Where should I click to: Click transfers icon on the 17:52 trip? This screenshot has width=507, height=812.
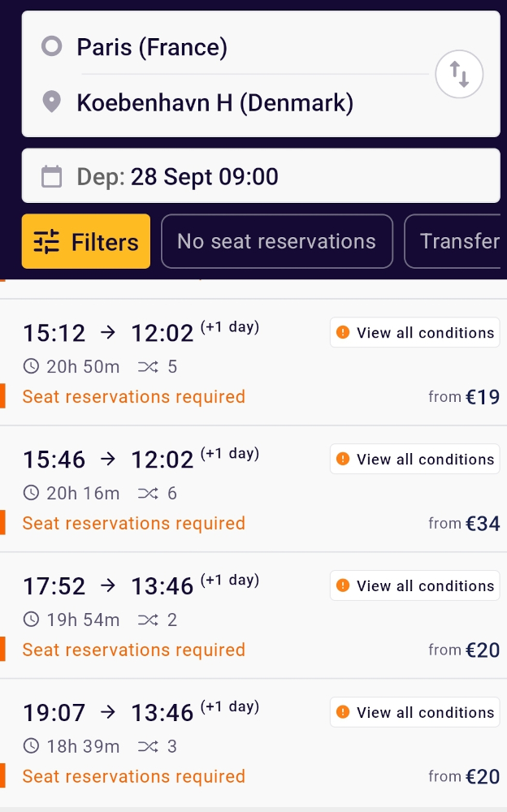click(148, 620)
